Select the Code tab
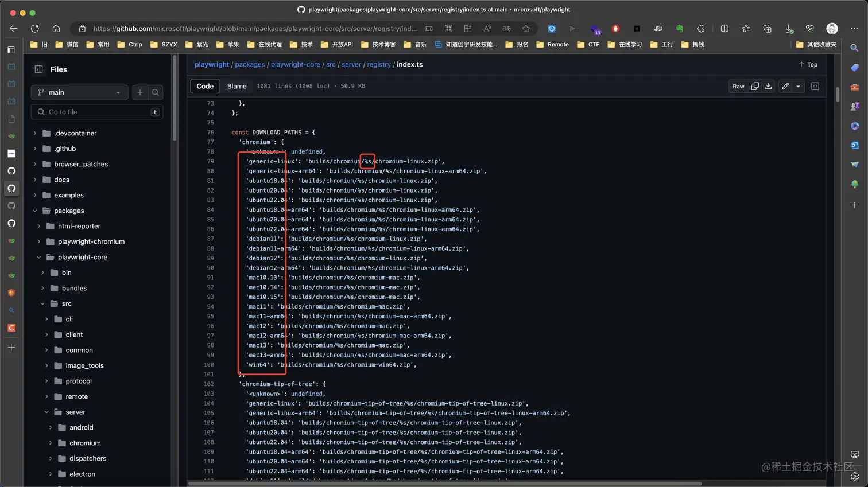 205,86
